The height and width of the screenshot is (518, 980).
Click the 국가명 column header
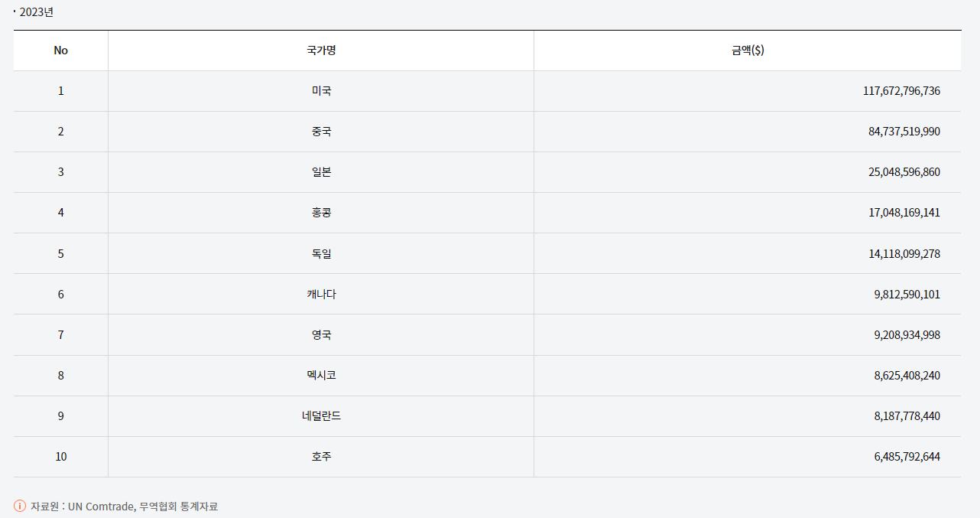321,50
